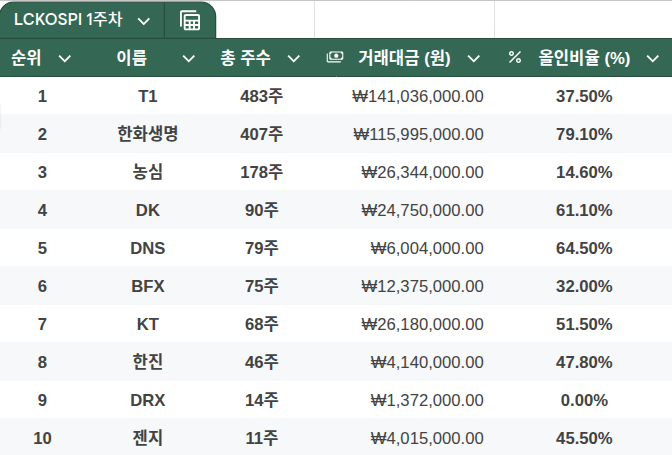Click the currency type icon in 거래대금 header
672x455 pixels.
(335, 58)
